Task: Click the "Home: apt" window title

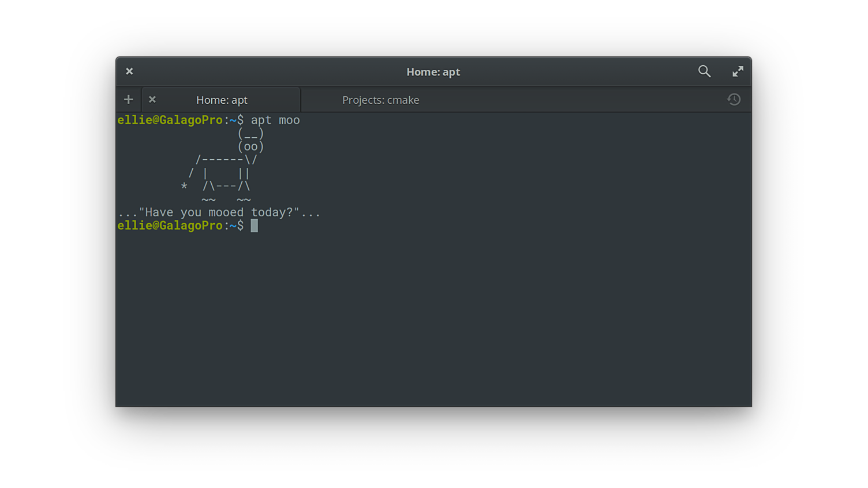Action: tap(433, 72)
